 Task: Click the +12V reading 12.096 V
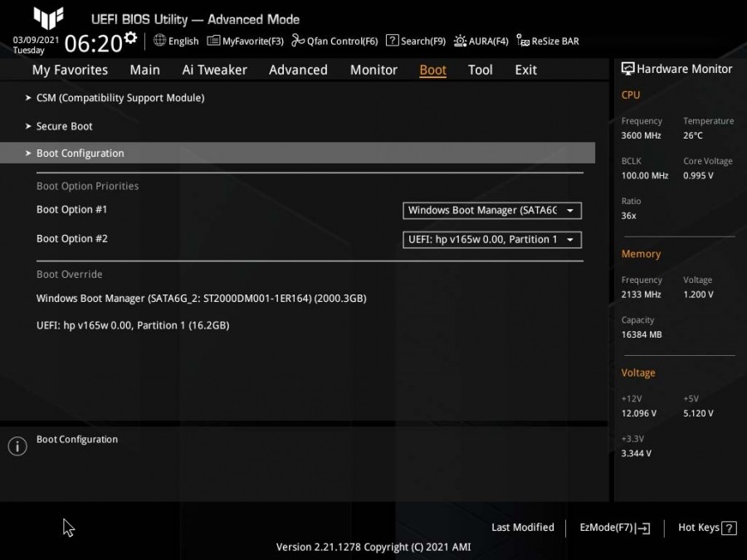coord(638,413)
